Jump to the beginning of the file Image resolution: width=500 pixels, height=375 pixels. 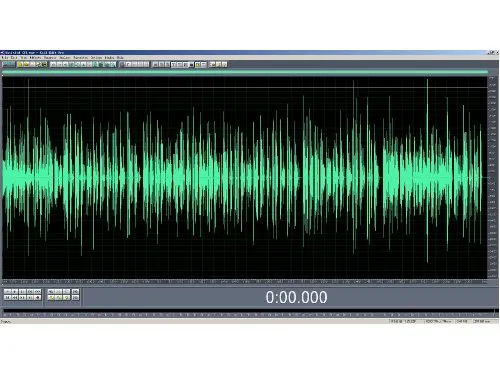click(7, 297)
